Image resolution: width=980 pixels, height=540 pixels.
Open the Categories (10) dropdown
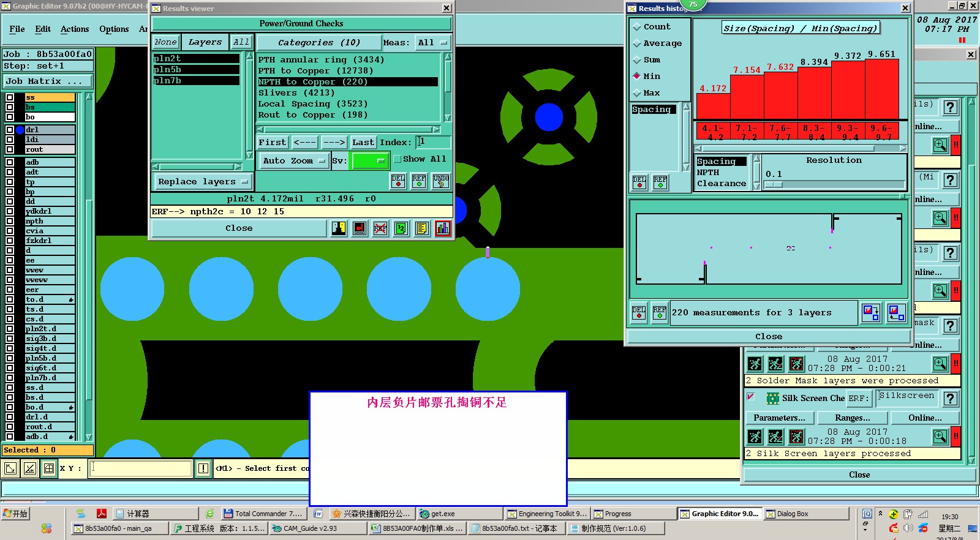[318, 43]
